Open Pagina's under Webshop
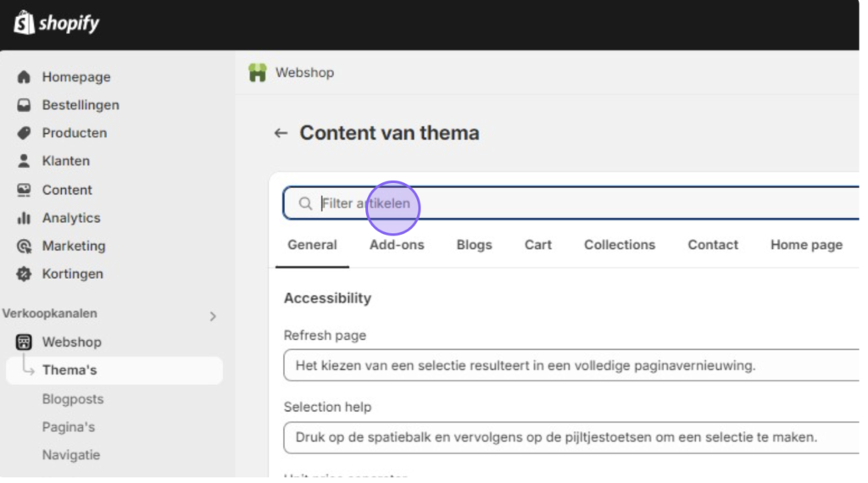This screenshot has height=483, width=868. pos(68,427)
